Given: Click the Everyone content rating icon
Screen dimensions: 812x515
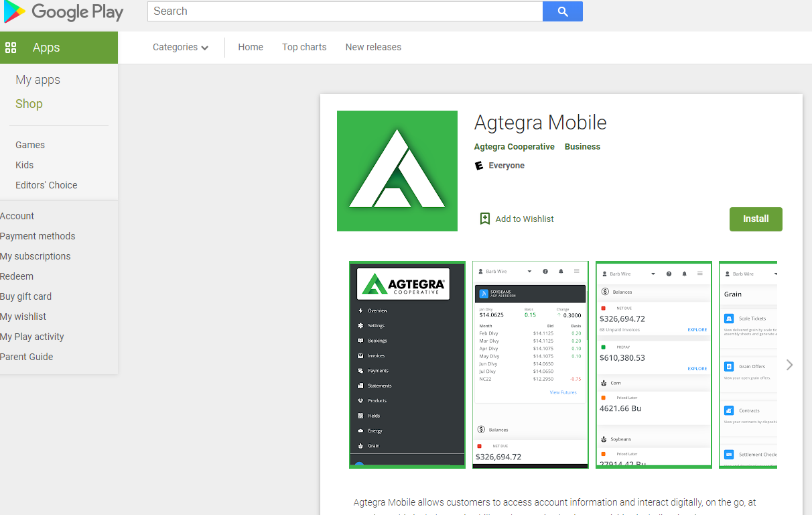Looking at the screenshot, I should (479, 166).
